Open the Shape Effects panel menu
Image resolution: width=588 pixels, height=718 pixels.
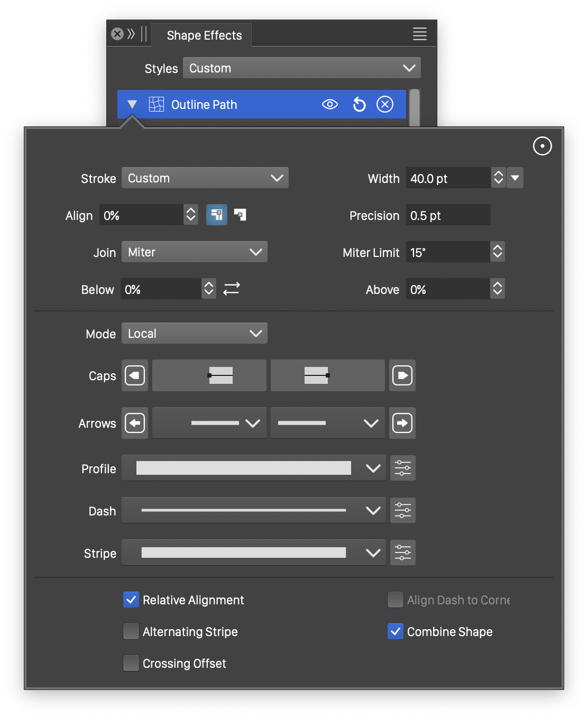(x=420, y=34)
